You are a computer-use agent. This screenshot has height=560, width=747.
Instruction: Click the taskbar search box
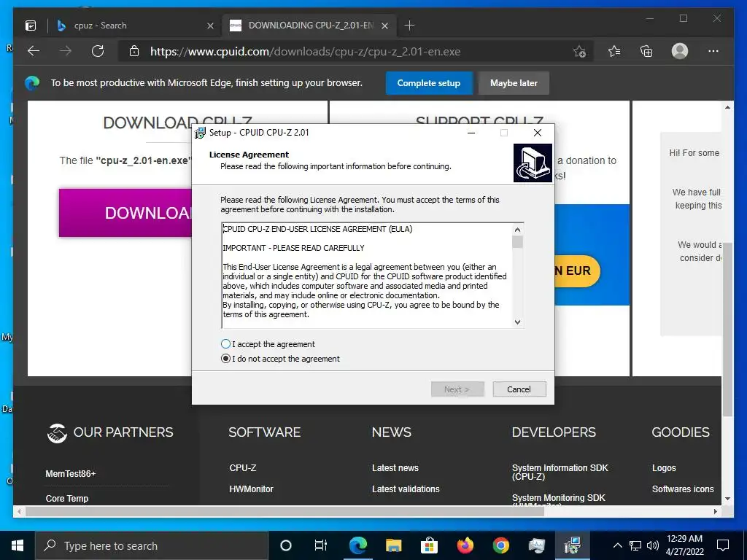click(x=152, y=545)
